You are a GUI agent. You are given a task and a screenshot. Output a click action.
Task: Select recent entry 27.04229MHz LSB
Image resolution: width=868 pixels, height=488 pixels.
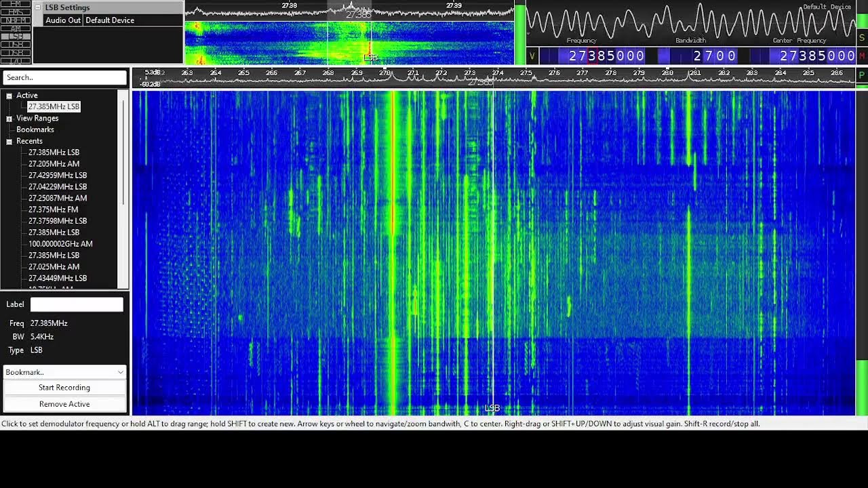point(58,187)
